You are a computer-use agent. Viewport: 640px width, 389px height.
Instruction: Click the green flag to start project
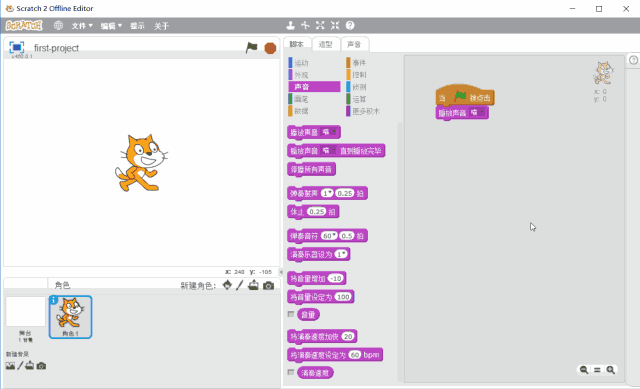click(x=251, y=48)
